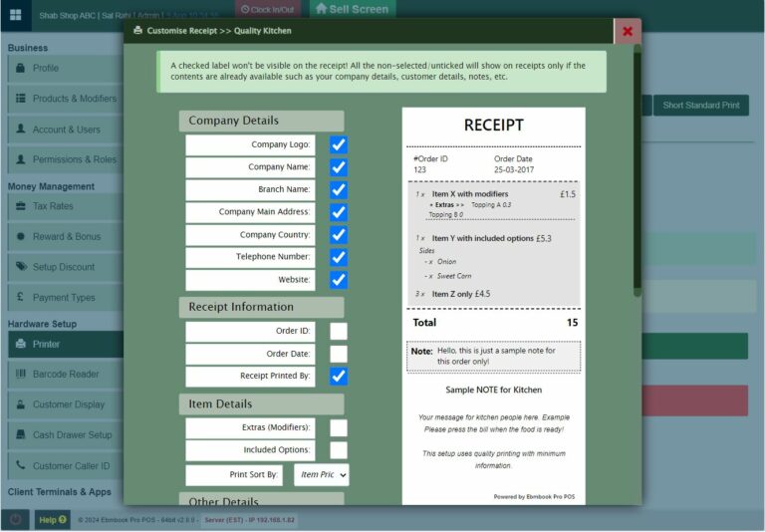Click the Help button
Screen dimensions: 765x532
click(x=51, y=520)
